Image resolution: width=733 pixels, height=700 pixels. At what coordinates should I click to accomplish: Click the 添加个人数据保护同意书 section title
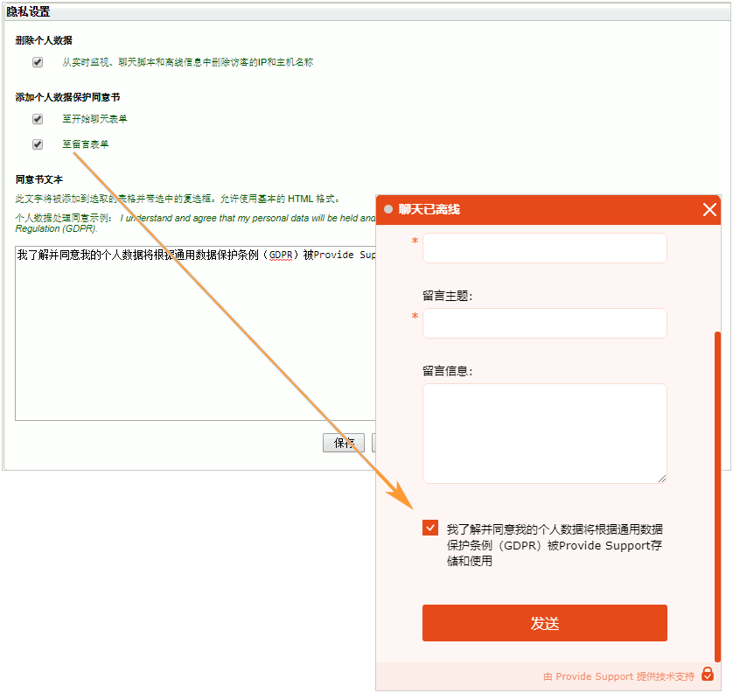tap(67, 97)
